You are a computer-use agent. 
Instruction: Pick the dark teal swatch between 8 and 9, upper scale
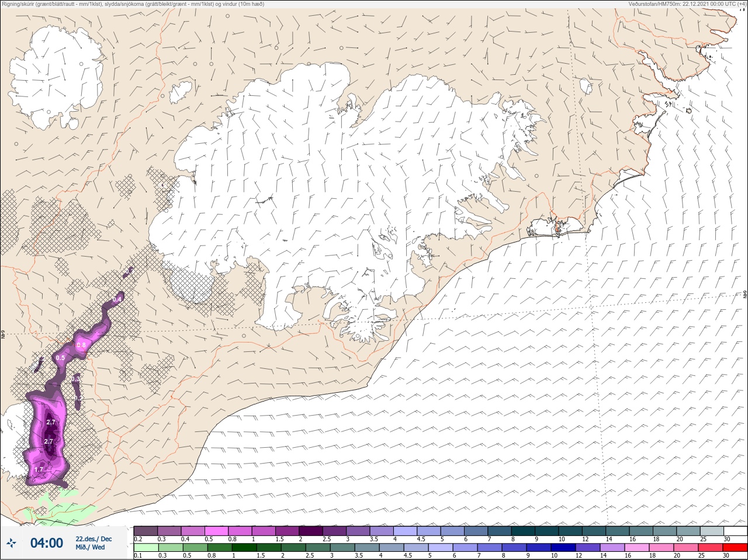524,531
